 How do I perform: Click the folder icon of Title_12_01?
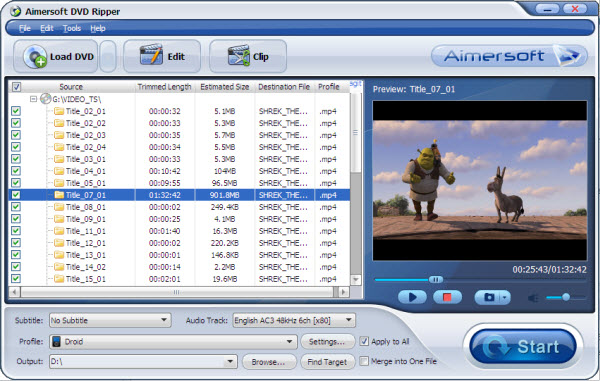(59, 243)
